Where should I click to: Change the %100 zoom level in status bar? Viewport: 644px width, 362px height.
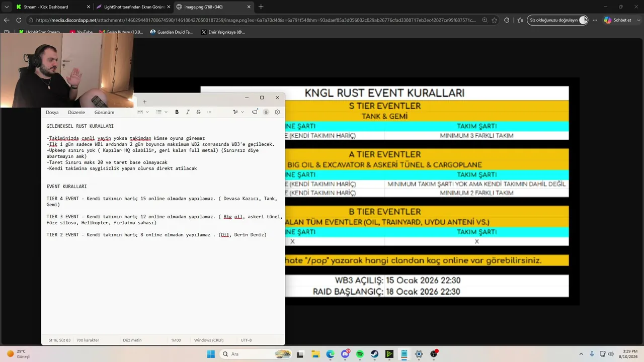pos(176,340)
